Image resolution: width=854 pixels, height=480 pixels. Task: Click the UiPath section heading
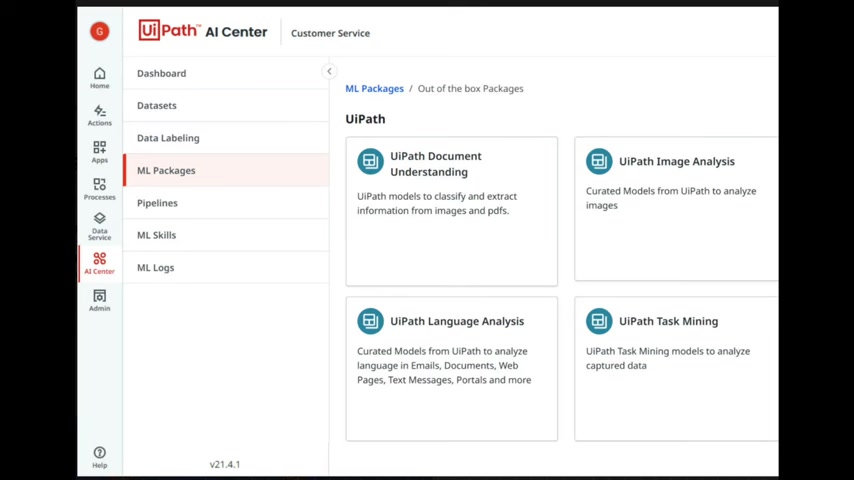(365, 119)
